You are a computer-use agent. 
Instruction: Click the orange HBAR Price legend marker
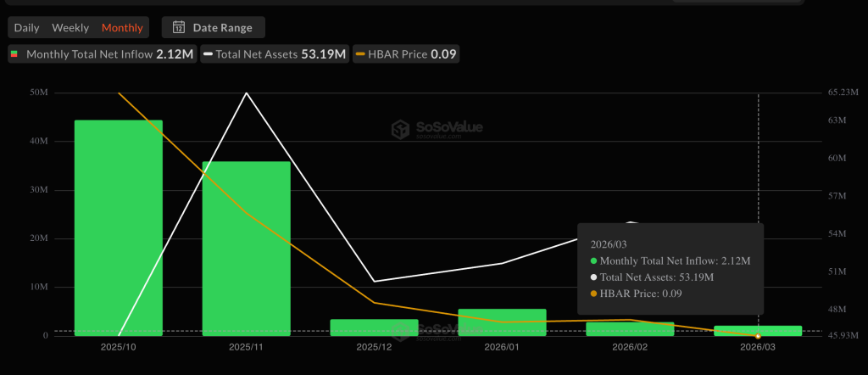coord(360,54)
